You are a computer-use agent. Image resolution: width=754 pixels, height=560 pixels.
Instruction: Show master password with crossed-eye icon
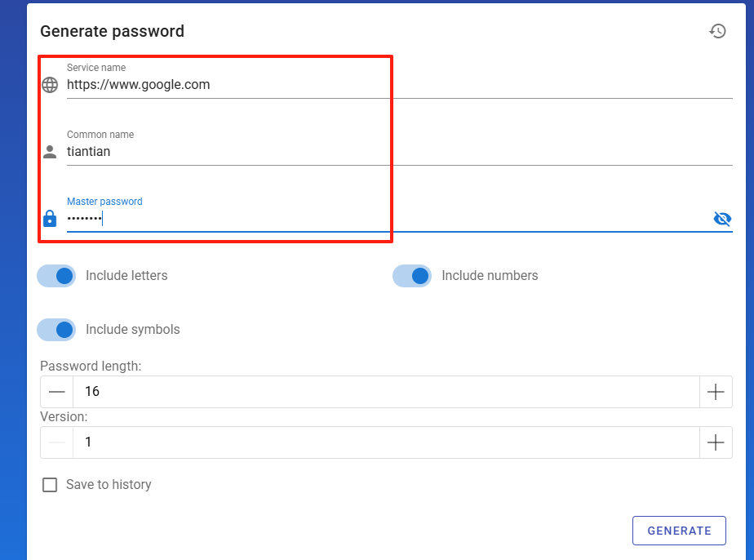(722, 219)
